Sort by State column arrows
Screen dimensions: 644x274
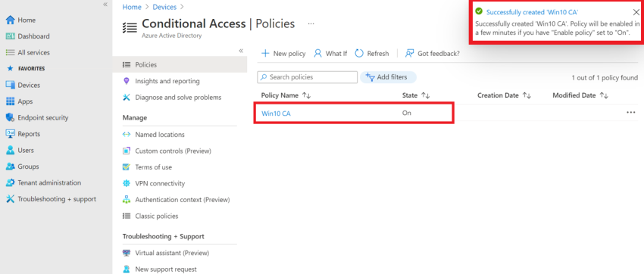426,95
